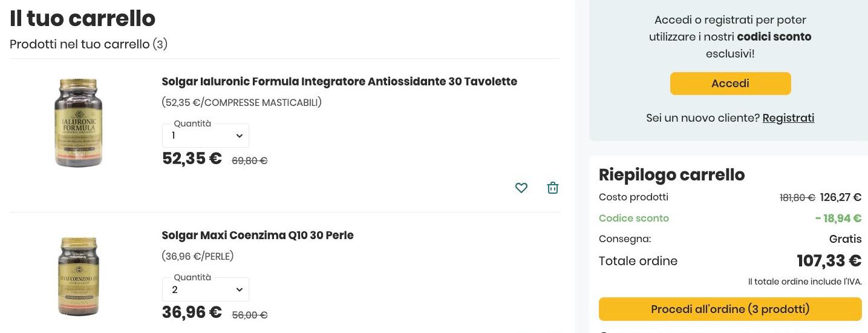Image resolution: width=868 pixels, height=333 pixels.
Task: Remove Ialuronic Formula using the trash icon
Action: point(553,188)
